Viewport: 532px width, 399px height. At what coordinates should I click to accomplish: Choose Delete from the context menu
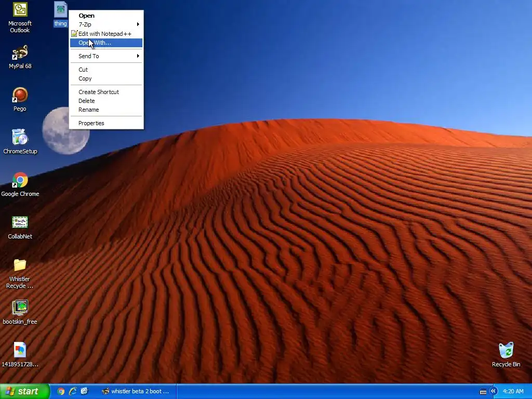[x=106, y=101]
